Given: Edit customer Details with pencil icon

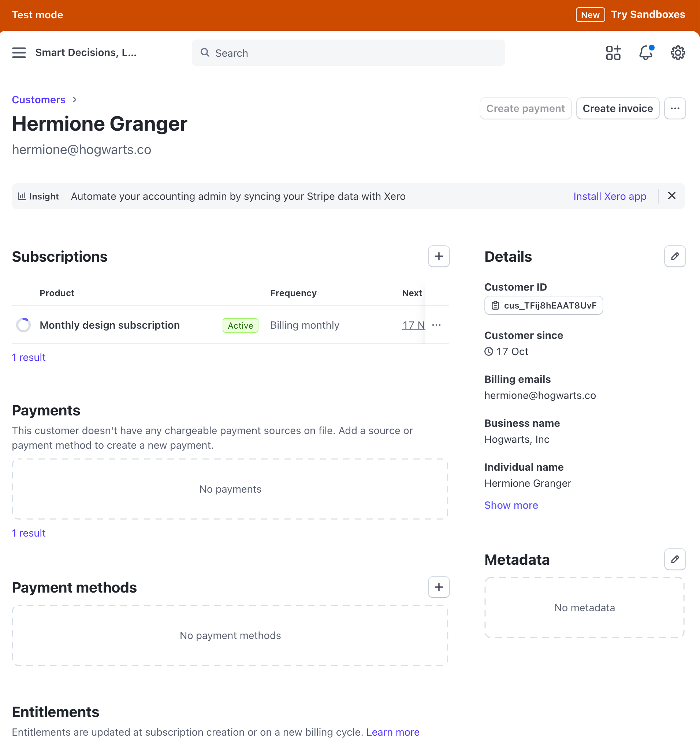Looking at the screenshot, I should [x=675, y=256].
